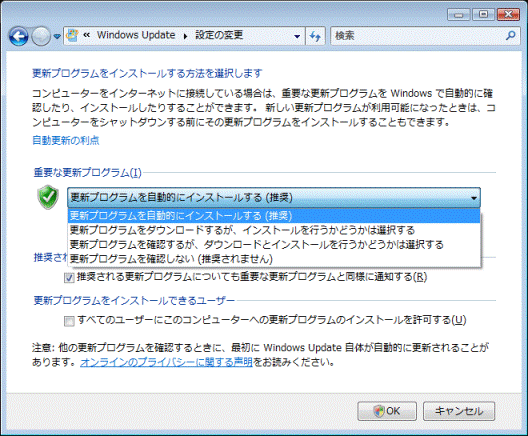Click the magnifier search icon
528x436 pixels.
[511, 35]
